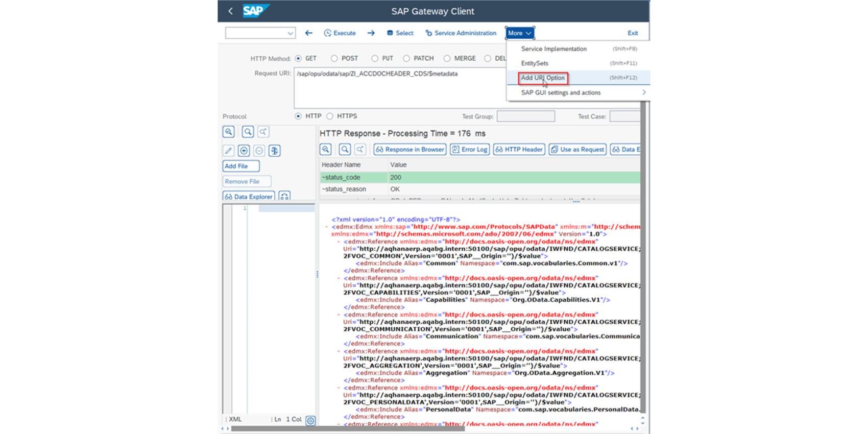The width and height of the screenshot is (868, 434).
Task: Open the command field dropdown
Action: (290, 33)
